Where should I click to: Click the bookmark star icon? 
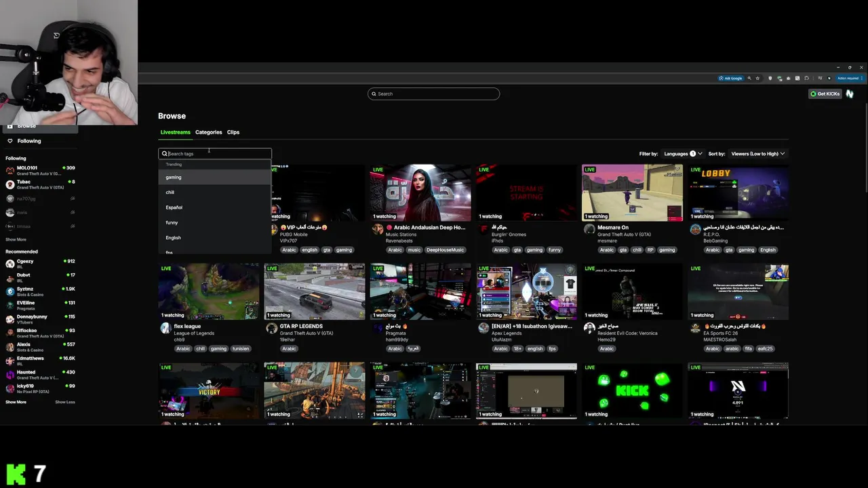point(757,78)
